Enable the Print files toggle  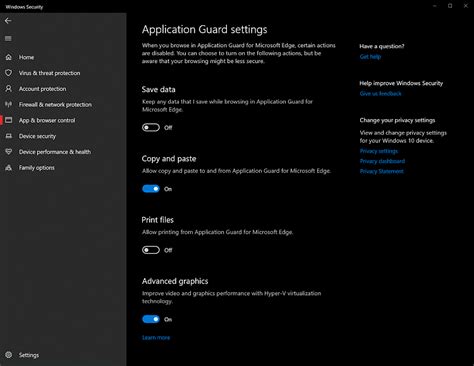click(151, 250)
